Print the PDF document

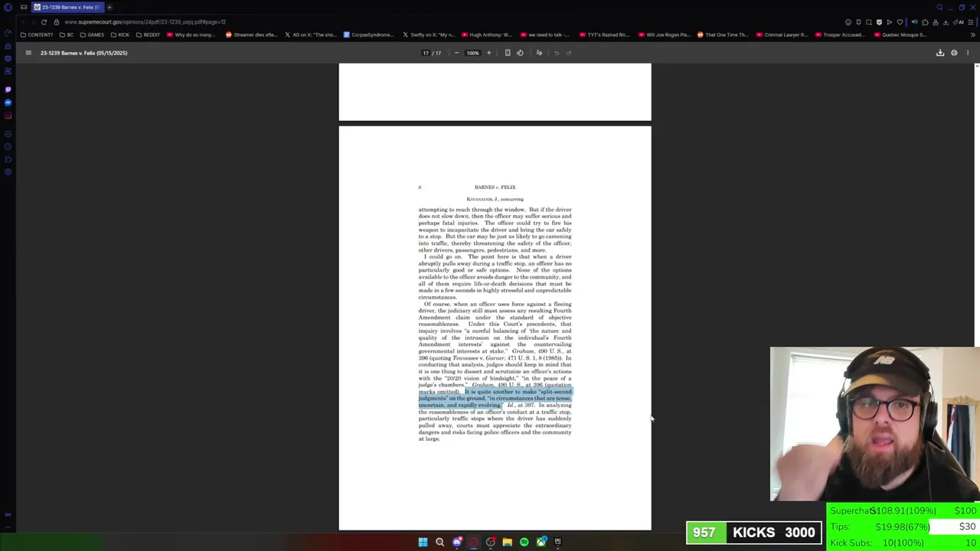954,53
